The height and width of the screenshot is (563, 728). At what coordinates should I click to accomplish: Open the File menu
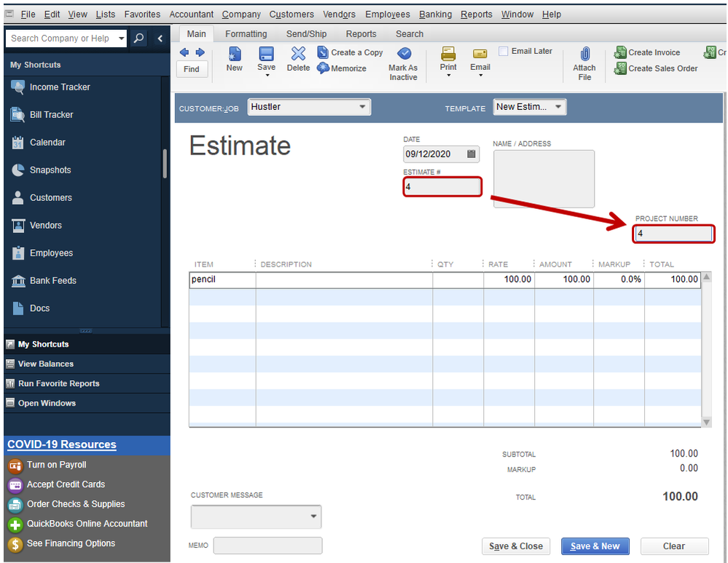(x=28, y=15)
